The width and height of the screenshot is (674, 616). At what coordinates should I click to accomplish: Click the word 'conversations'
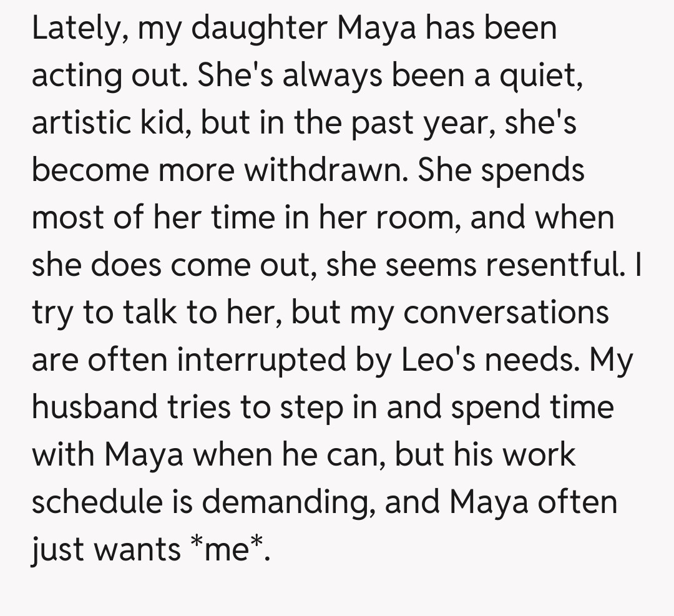point(506,312)
